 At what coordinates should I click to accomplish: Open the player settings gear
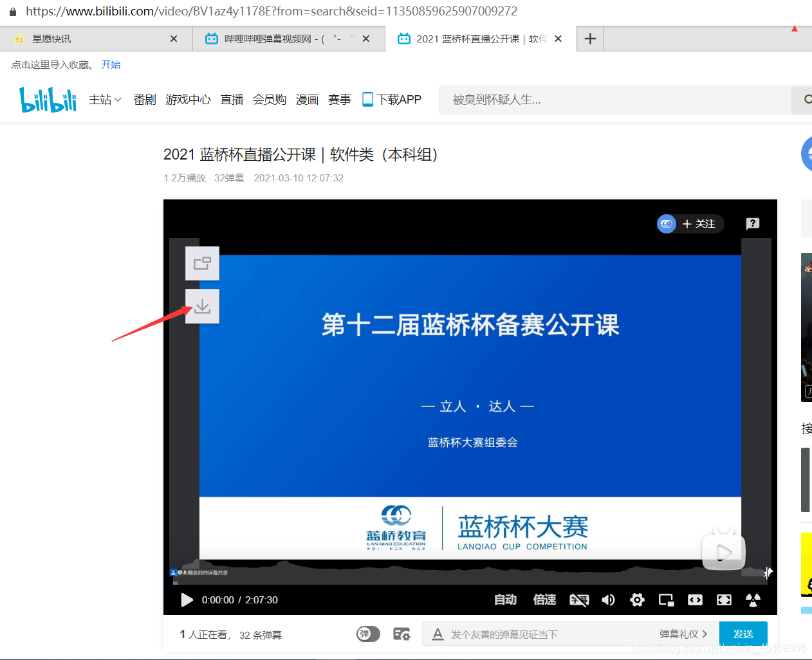(637, 600)
